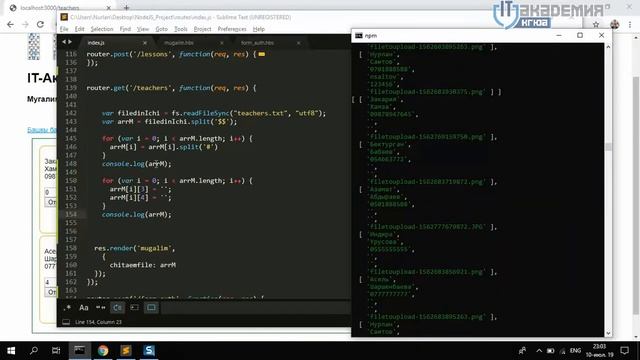The image size is (640, 360).
Task: Open the Selection menu
Action: pyautogui.click(x=102, y=29)
